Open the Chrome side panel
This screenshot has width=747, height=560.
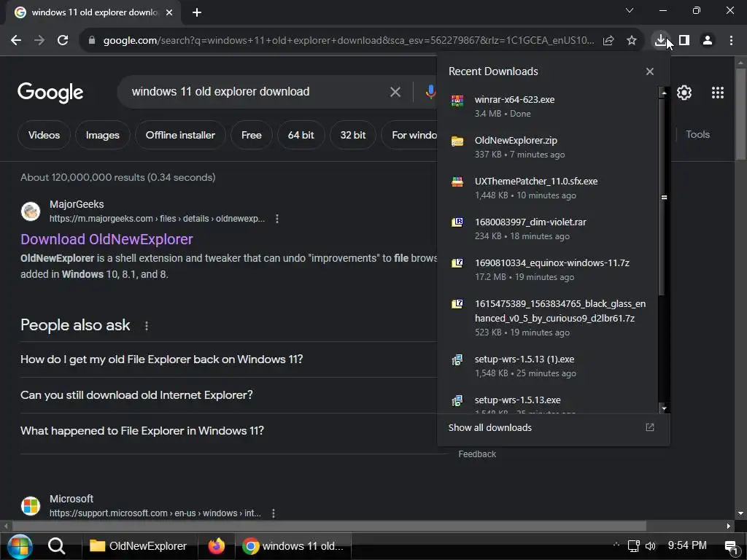point(684,41)
